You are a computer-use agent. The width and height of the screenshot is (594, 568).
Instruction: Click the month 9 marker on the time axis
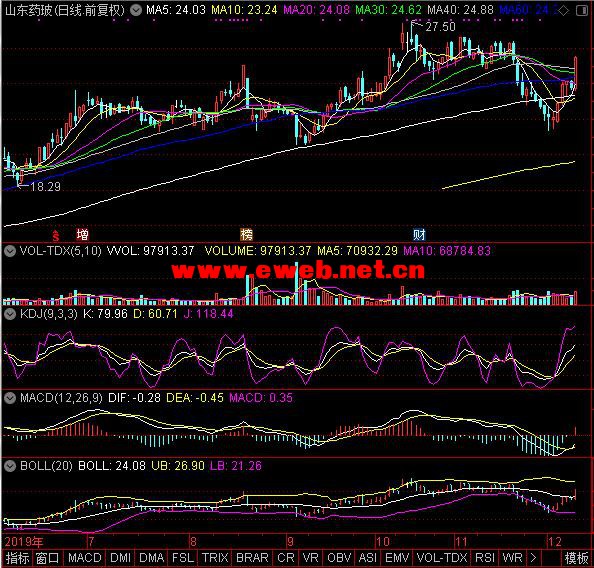pos(290,542)
